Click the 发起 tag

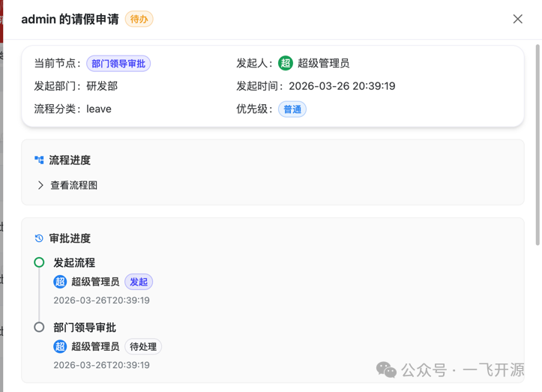pos(139,282)
